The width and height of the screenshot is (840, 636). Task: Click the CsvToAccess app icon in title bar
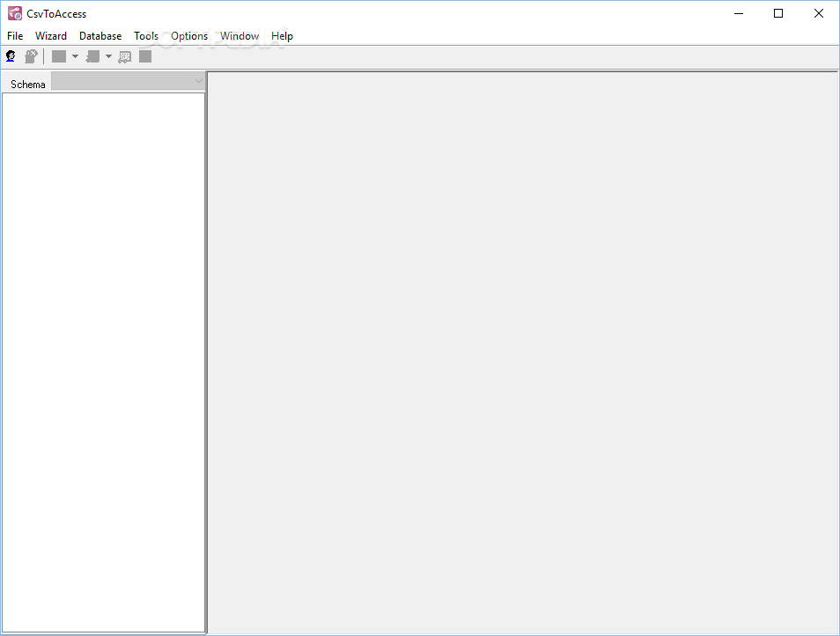[14, 13]
